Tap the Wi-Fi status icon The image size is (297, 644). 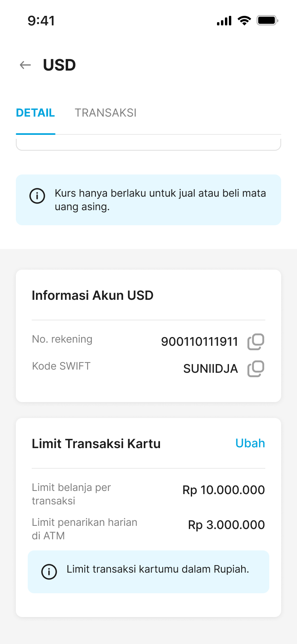pos(244,21)
